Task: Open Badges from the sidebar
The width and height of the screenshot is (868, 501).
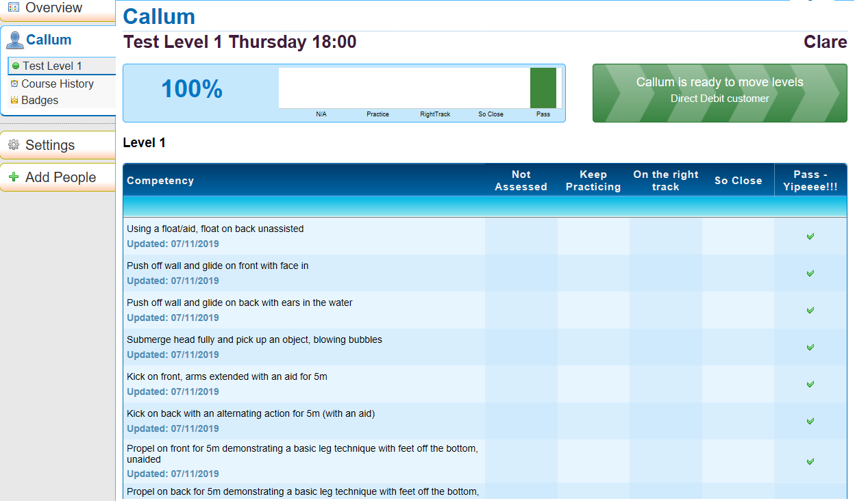Action: 40,101
